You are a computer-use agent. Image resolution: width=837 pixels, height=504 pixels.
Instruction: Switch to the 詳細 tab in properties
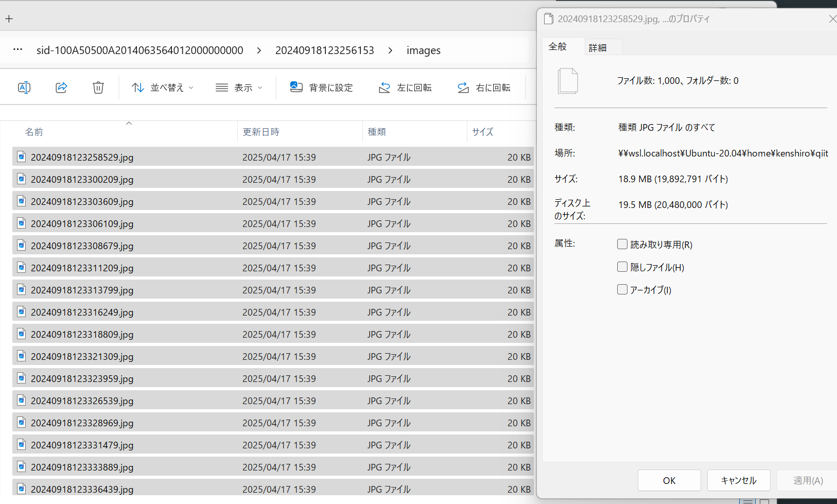[598, 47]
